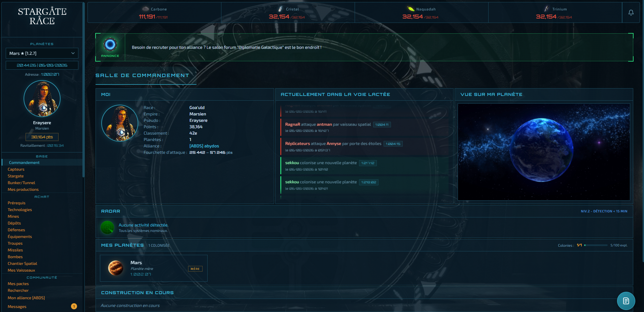Screen dimensions: 644x312
Task: Open Mes pactes
Action: (18, 284)
